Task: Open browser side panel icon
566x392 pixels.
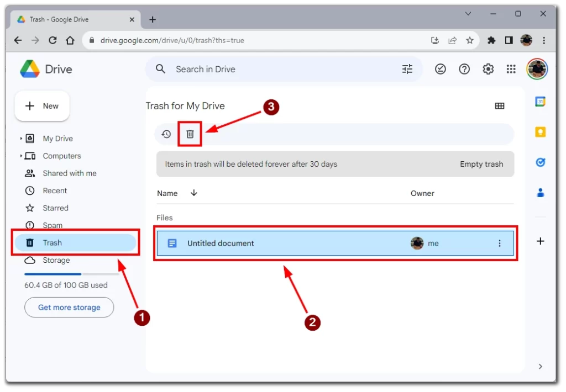Action: point(509,40)
